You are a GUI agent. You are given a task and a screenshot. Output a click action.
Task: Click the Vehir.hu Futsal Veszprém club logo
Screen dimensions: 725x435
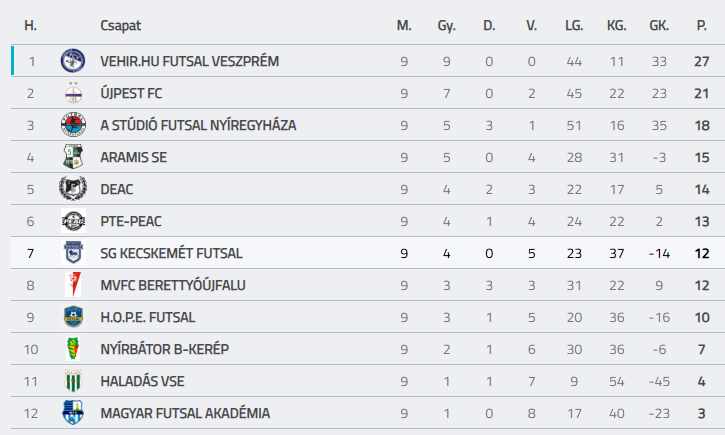[x=73, y=61]
